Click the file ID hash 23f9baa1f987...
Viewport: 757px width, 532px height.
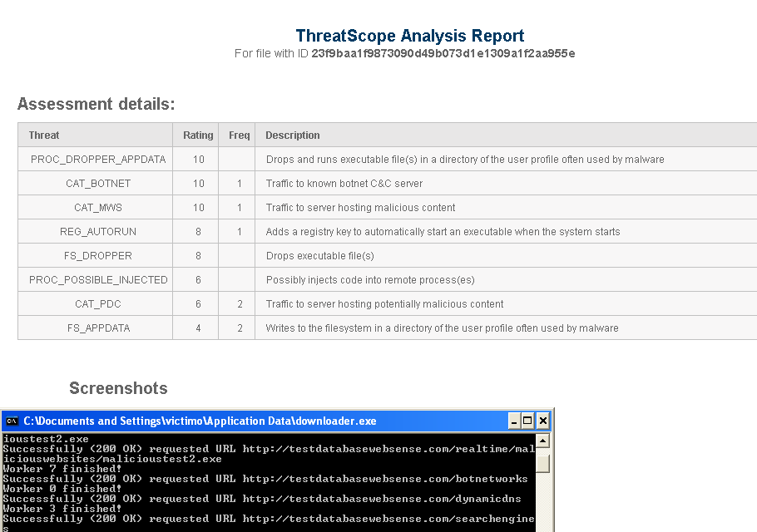(443, 53)
